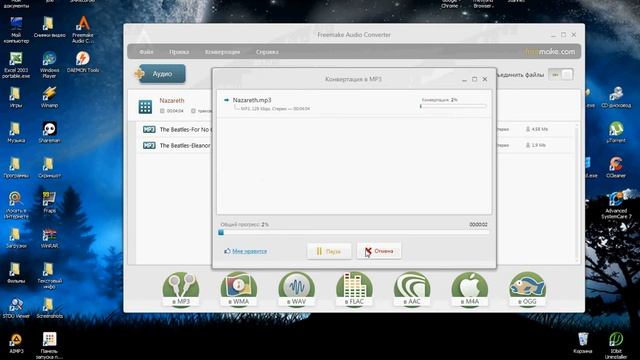Choose the WMA output format icon

click(x=239, y=290)
